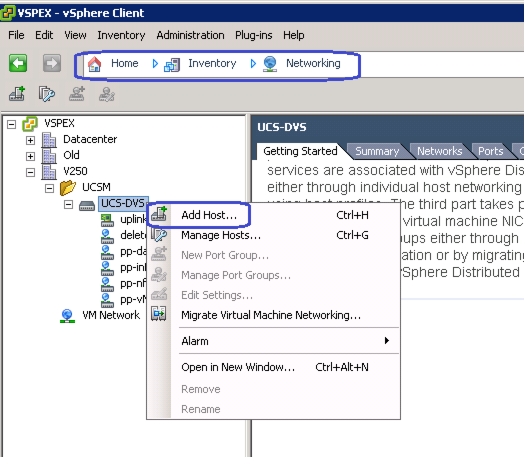The height and width of the screenshot is (469, 525).
Task: Select the UCSM folder tree item
Action: 96,187
